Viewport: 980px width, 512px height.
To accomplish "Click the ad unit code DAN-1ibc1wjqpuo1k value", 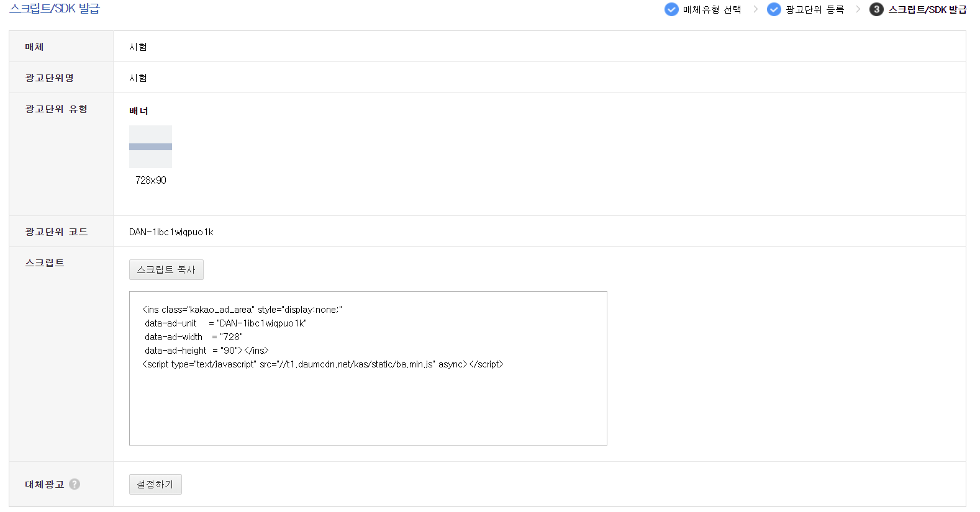I will (171, 232).
